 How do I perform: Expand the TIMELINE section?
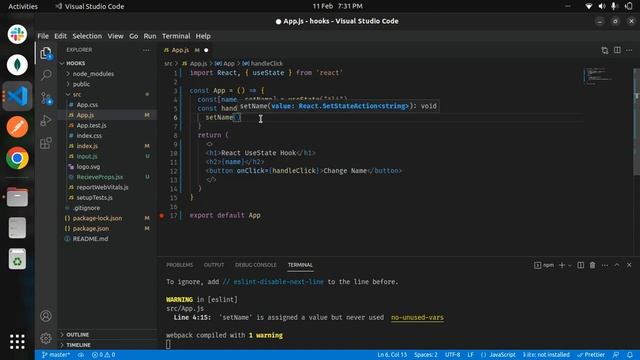[78, 345]
